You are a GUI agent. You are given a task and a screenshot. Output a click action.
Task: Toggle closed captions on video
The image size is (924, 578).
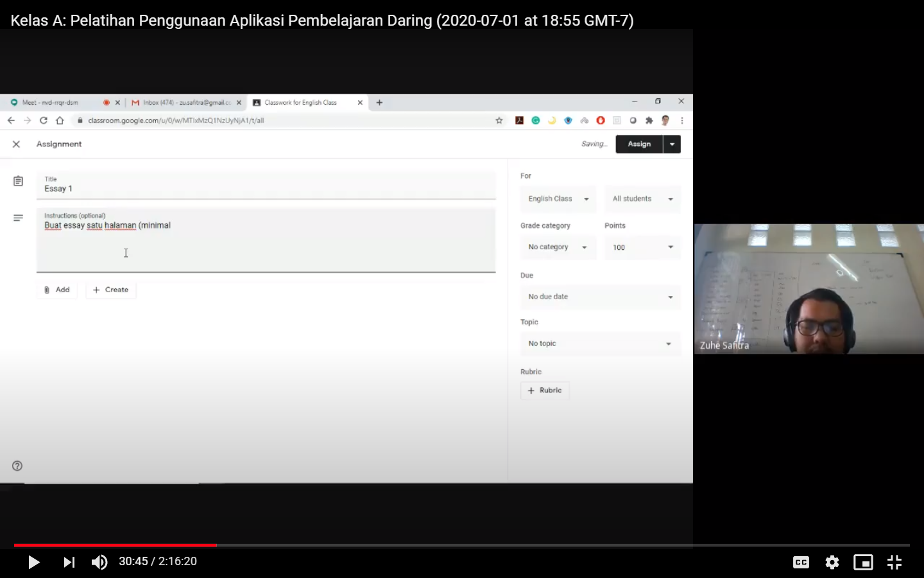[x=801, y=563]
